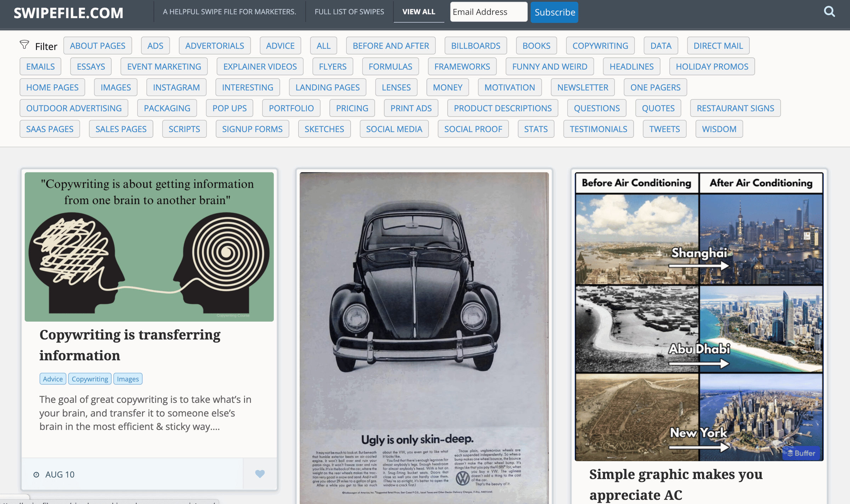The width and height of the screenshot is (850, 504).
Task: Filter by Restaurant Signs
Action: click(735, 108)
